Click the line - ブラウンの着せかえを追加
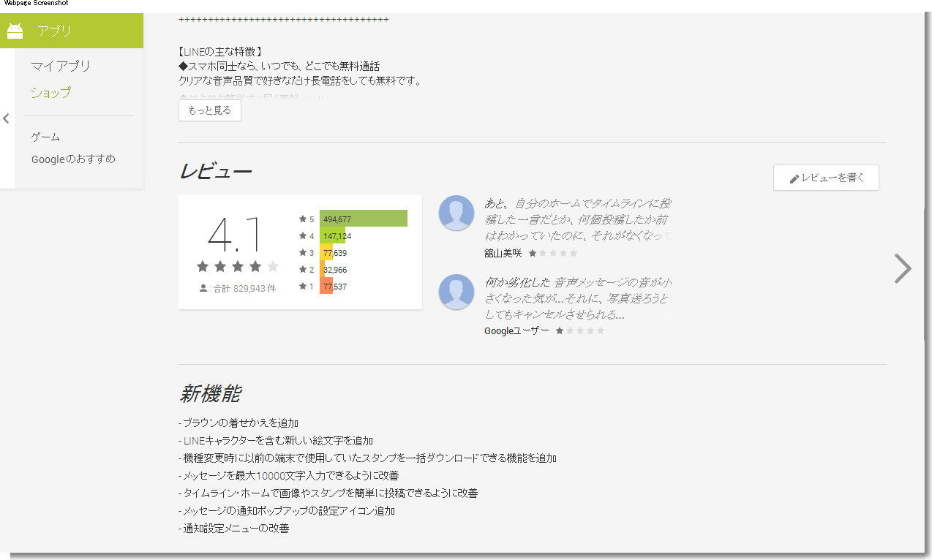This screenshot has width=932, height=560. [238, 423]
